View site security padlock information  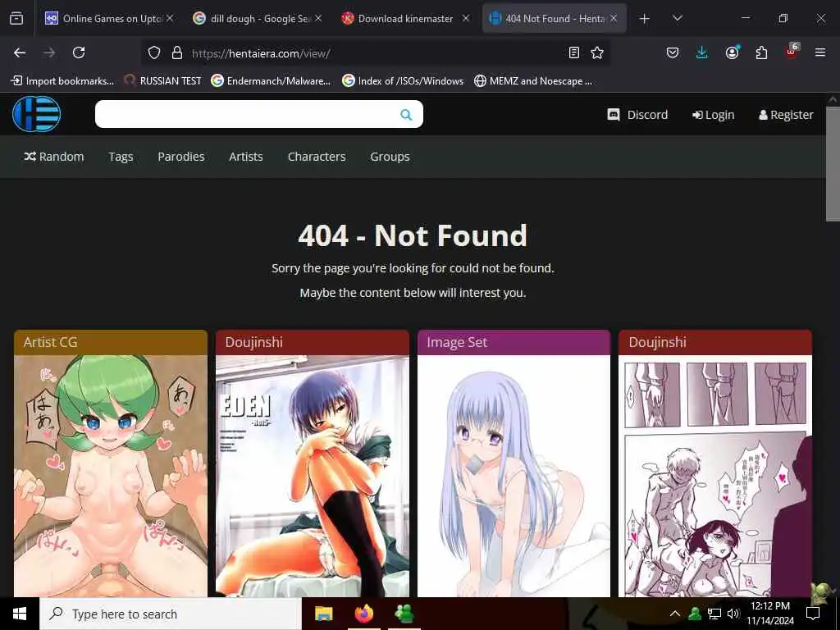point(177,52)
